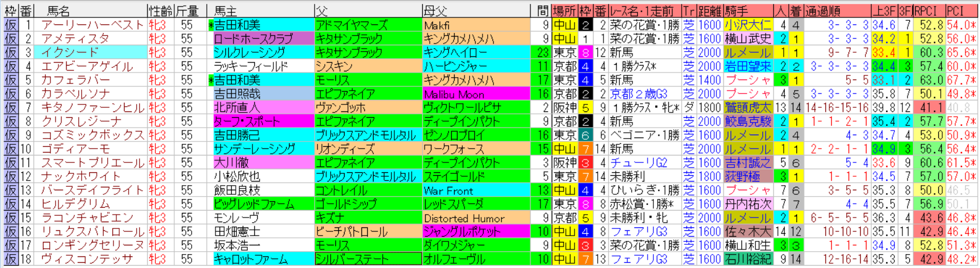Click owner cell キャロットファーム

click(251, 259)
